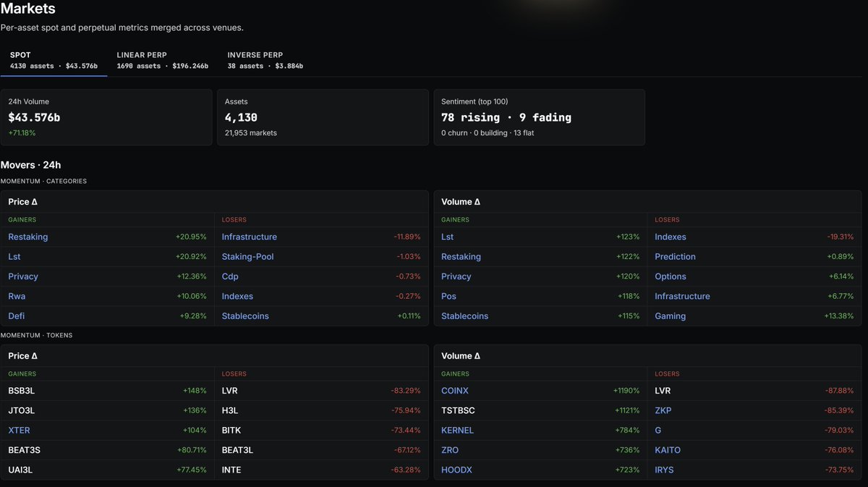Click the 4,130 Assets value
Image resolution: width=868 pixels, height=487 pixels.
point(241,117)
